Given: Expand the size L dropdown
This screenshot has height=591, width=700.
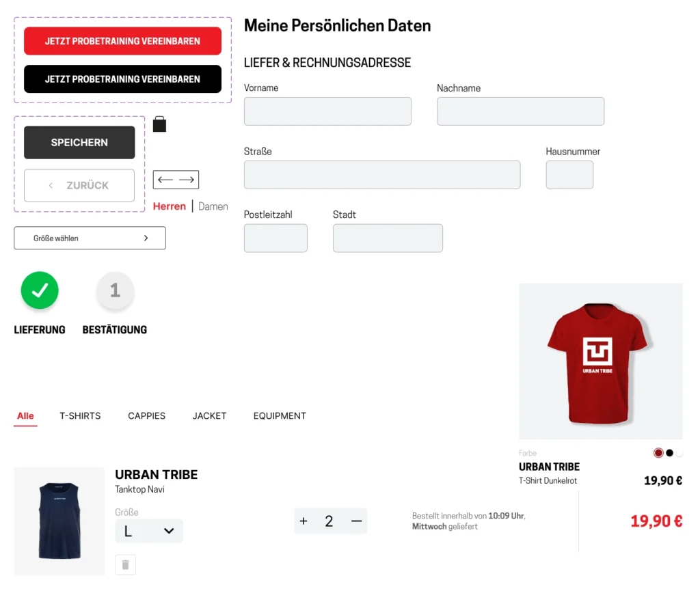Looking at the screenshot, I should tap(148, 531).
